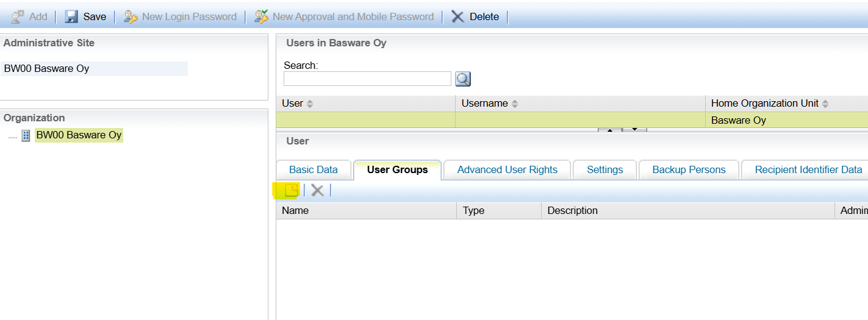This screenshot has height=320, width=868.
Task: Click the Name column header
Action: (366, 210)
